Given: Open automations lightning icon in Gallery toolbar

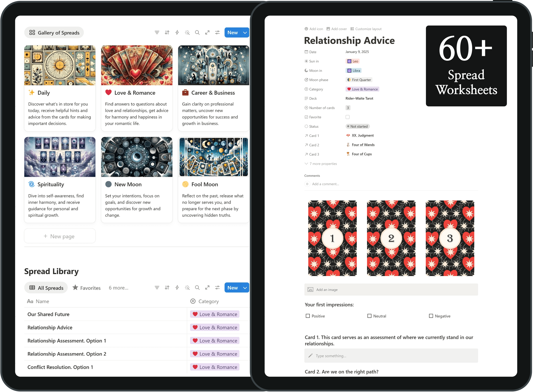Looking at the screenshot, I should click(x=177, y=33).
